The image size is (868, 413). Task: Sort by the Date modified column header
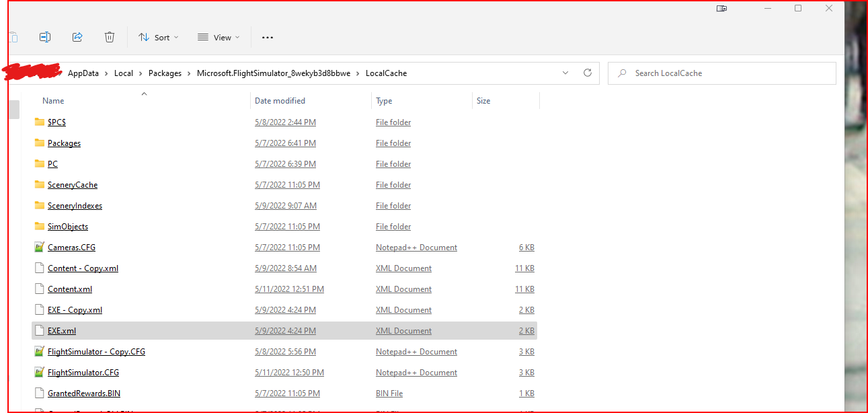280,101
